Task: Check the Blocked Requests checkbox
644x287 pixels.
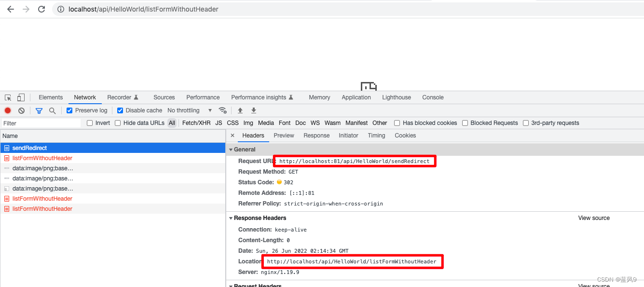Action: click(x=465, y=123)
